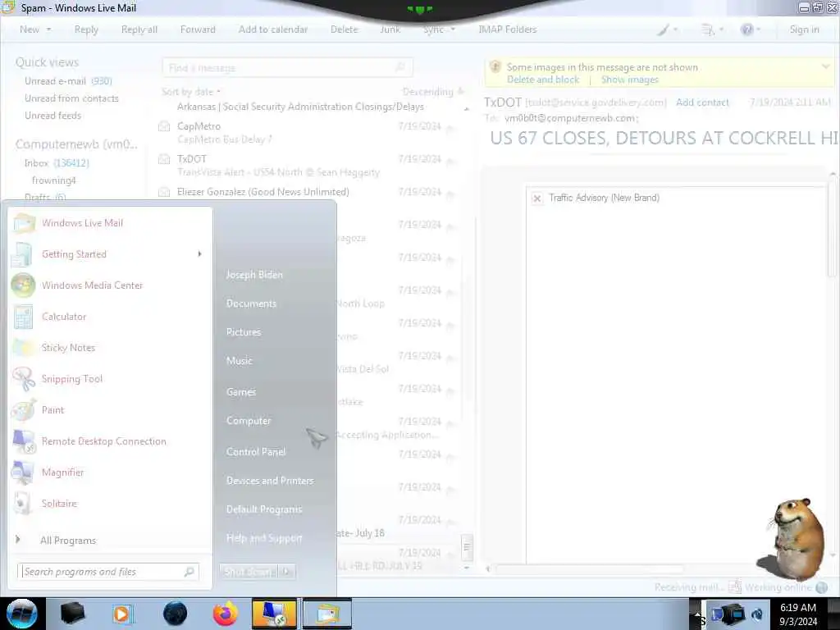Open Firefox from the taskbar
This screenshot has height=630, width=840.
pyautogui.click(x=226, y=614)
